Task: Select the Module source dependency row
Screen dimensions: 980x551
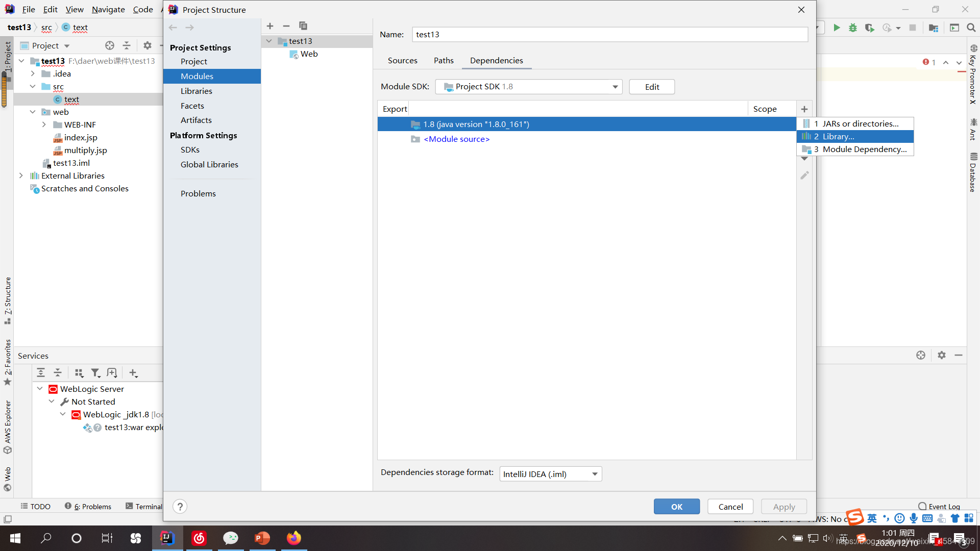Action: (587, 139)
